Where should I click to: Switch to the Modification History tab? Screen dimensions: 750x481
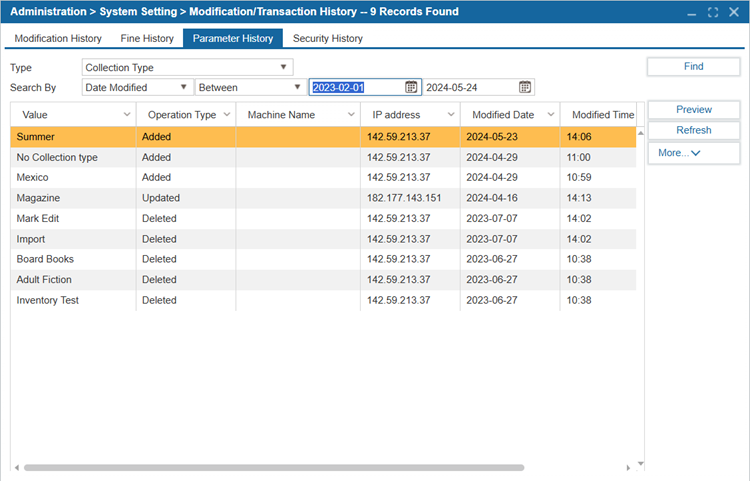58,38
